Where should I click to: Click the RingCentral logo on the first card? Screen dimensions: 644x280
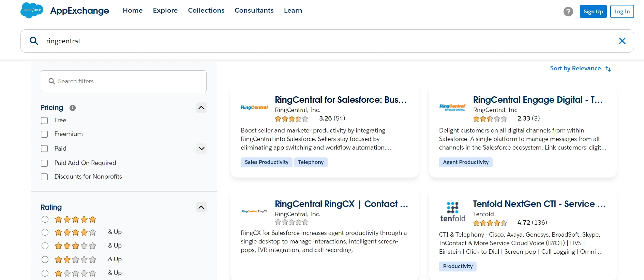pos(254,107)
